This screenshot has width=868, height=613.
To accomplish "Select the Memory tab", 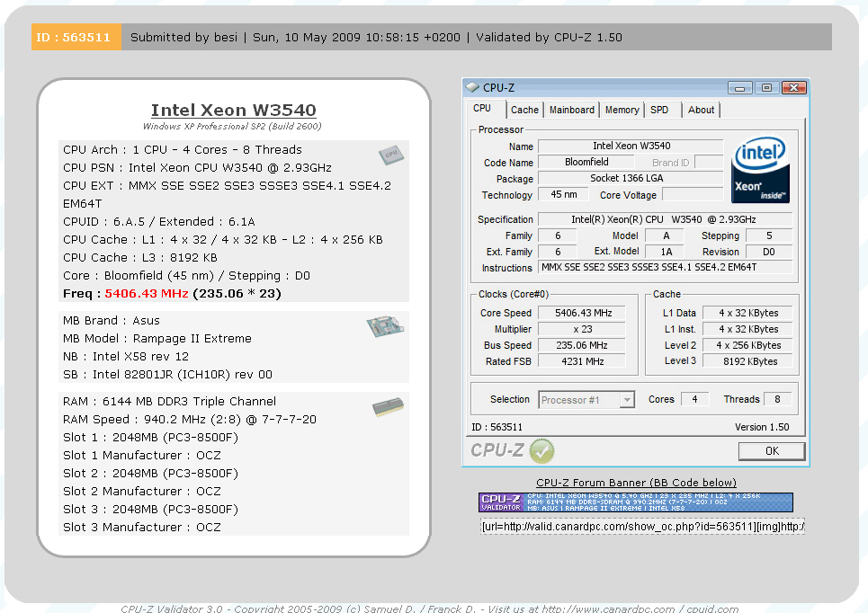I will tap(622, 110).
